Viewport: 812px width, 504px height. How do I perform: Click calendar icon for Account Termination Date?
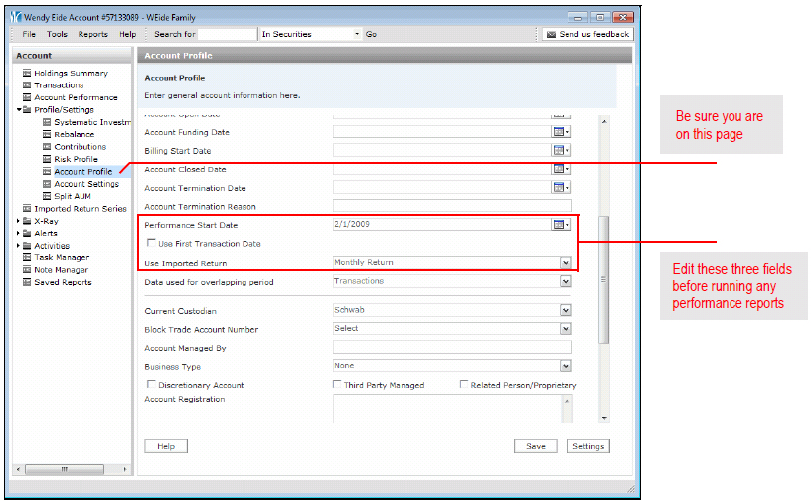(x=561, y=188)
